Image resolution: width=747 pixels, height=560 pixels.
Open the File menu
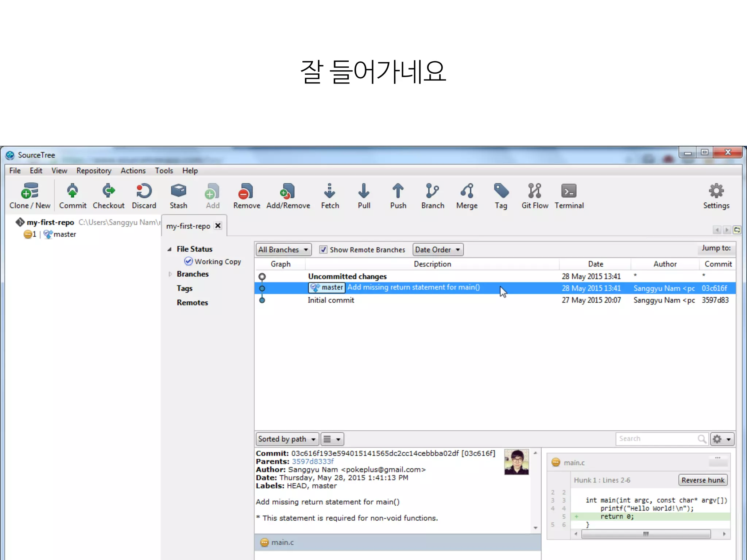[15, 171]
